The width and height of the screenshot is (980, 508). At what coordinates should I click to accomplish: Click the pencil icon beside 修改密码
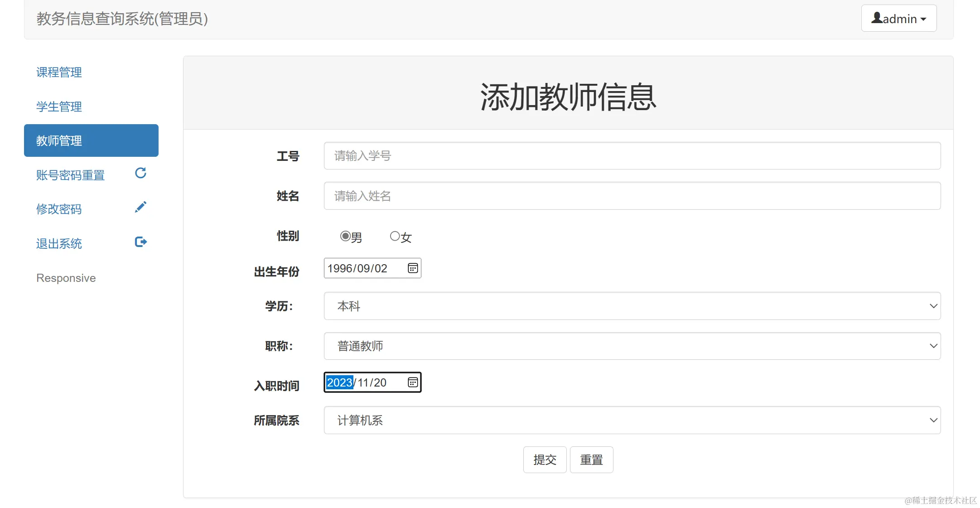pyautogui.click(x=140, y=207)
